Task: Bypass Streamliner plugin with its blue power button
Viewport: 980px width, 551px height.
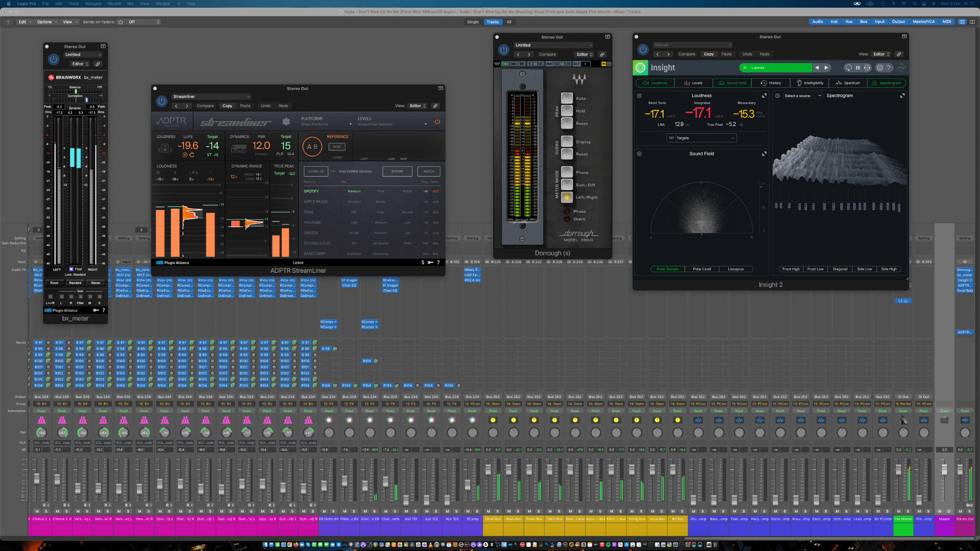Action: point(162,101)
